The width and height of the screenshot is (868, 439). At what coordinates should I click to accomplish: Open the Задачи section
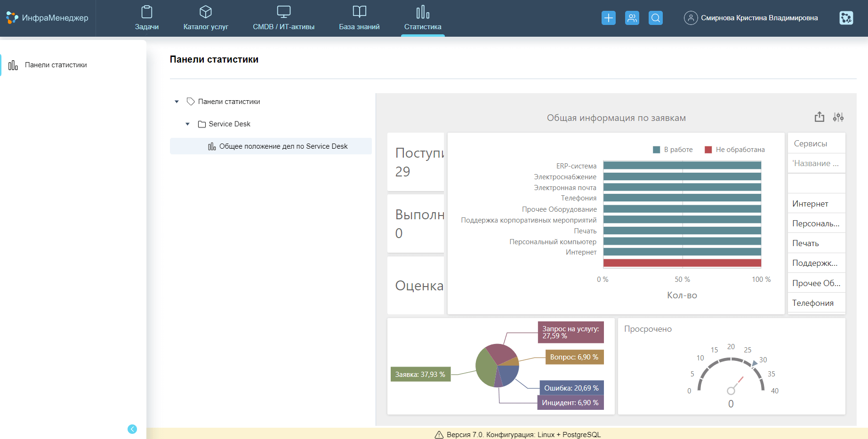(146, 18)
